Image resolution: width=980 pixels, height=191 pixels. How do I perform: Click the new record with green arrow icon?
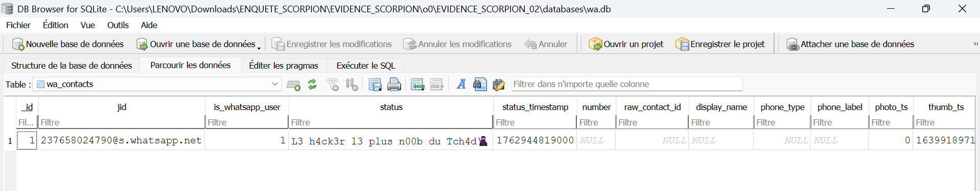(x=417, y=84)
